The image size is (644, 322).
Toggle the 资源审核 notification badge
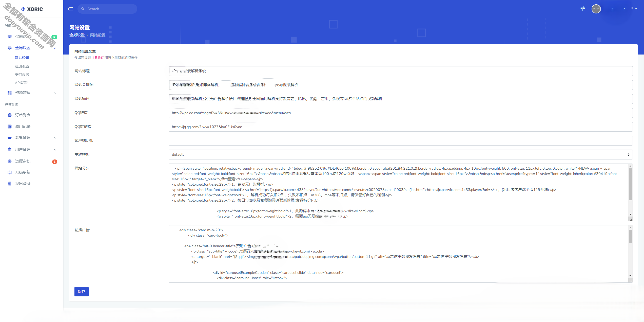(54, 161)
